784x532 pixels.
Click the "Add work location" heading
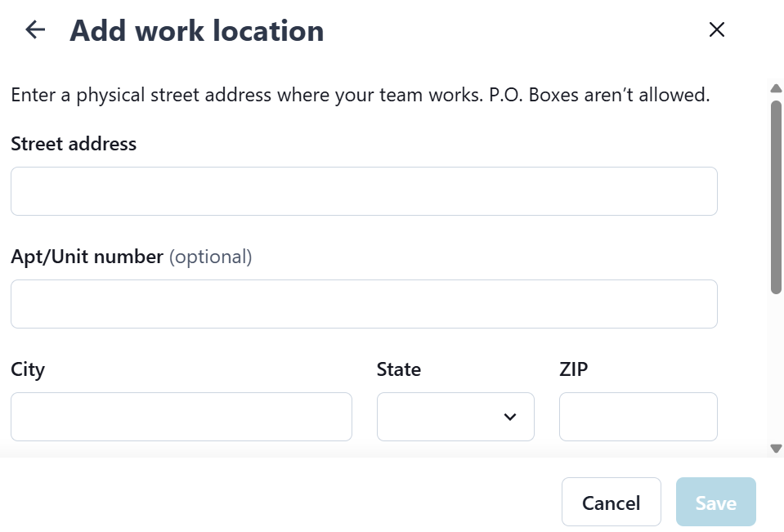[196, 31]
